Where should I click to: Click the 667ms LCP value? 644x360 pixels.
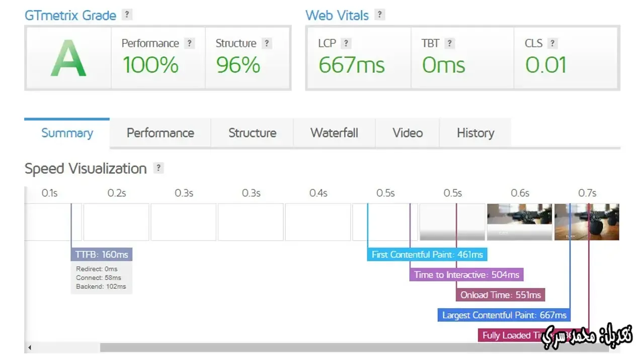352,65
